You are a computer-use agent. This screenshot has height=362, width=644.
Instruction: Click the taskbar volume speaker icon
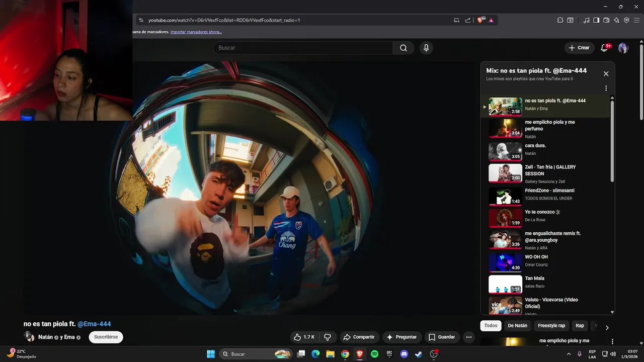click(x=613, y=354)
